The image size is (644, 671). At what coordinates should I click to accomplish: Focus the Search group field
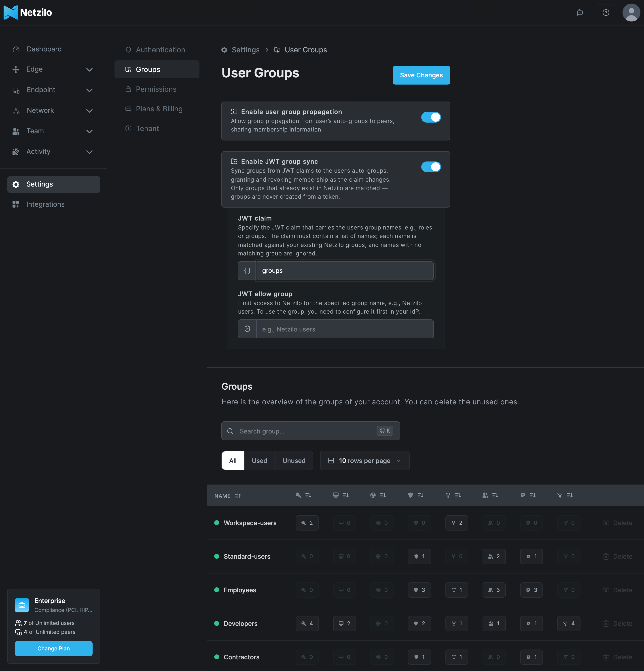point(310,431)
